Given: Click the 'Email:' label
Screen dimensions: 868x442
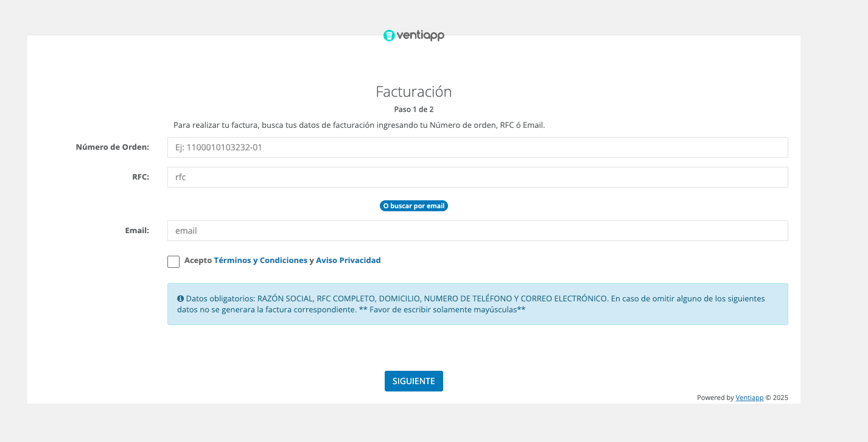Looking at the screenshot, I should (x=138, y=230).
